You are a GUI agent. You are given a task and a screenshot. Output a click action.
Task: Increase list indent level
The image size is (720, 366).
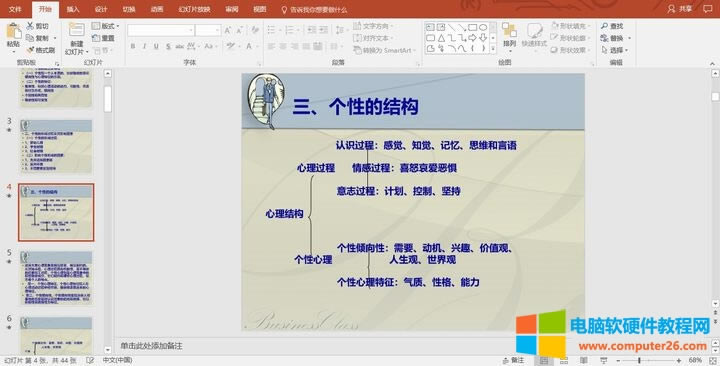(x=324, y=30)
